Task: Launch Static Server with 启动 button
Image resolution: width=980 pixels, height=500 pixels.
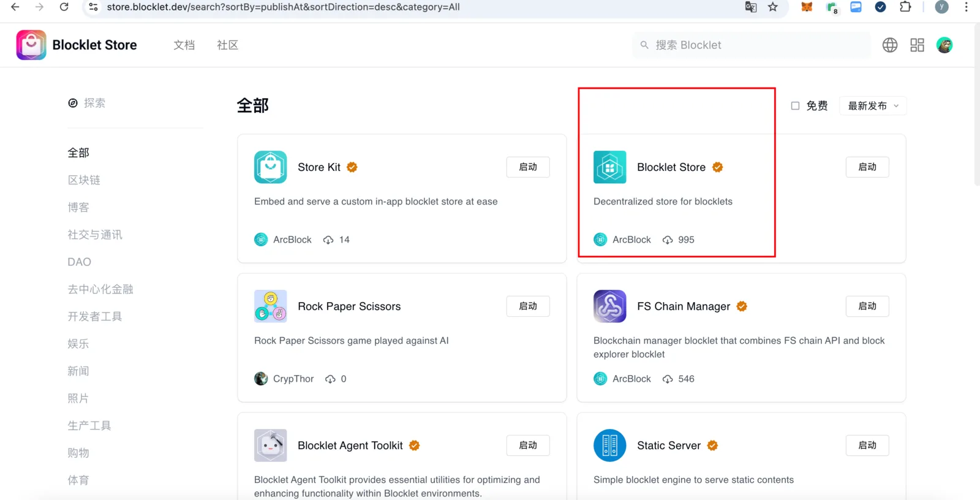Action: [x=867, y=445]
